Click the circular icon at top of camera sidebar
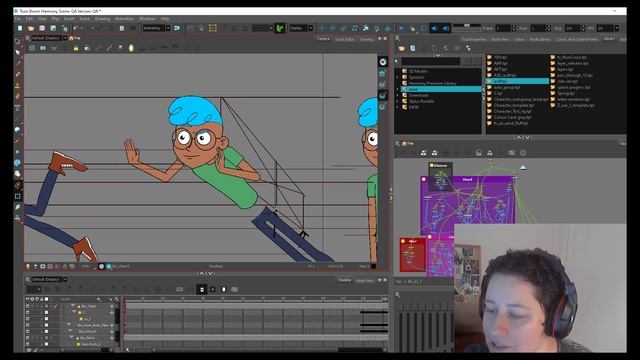 coord(383,62)
